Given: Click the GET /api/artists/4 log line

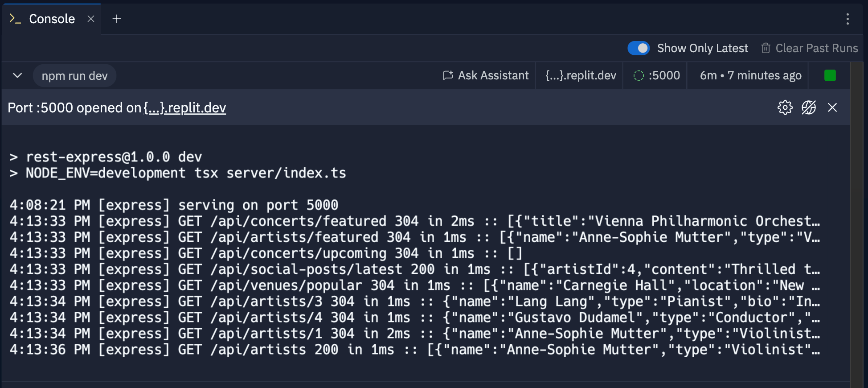Looking at the screenshot, I should (x=414, y=318).
